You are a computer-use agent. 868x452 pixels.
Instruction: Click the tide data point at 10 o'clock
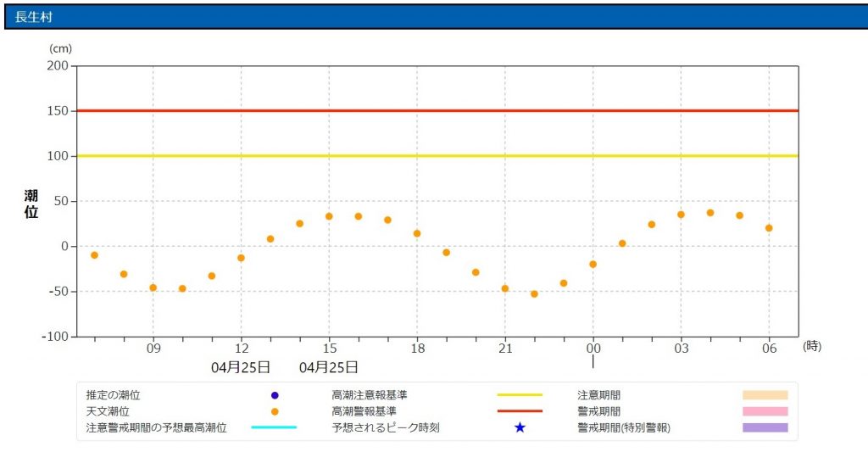coord(183,288)
